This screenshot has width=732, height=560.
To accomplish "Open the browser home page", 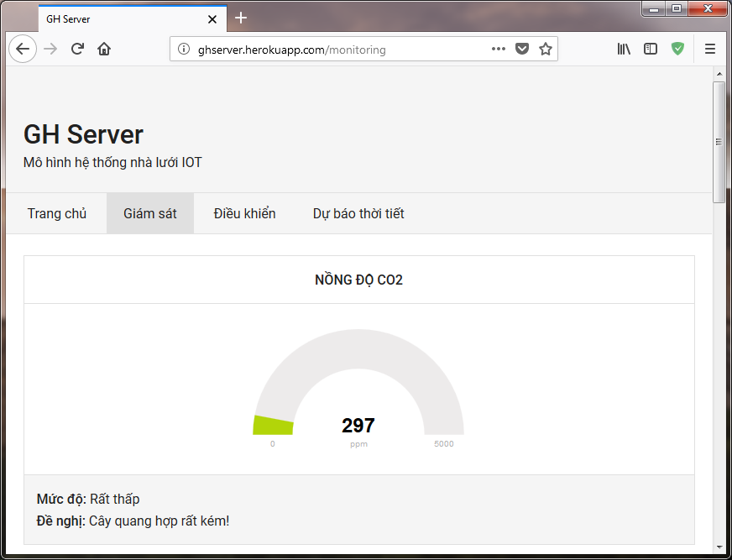I will tap(104, 49).
